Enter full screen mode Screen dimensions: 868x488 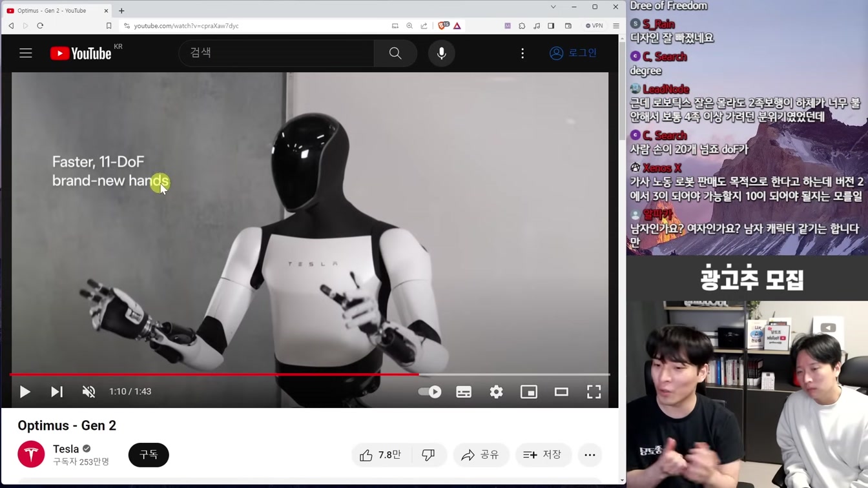(594, 391)
